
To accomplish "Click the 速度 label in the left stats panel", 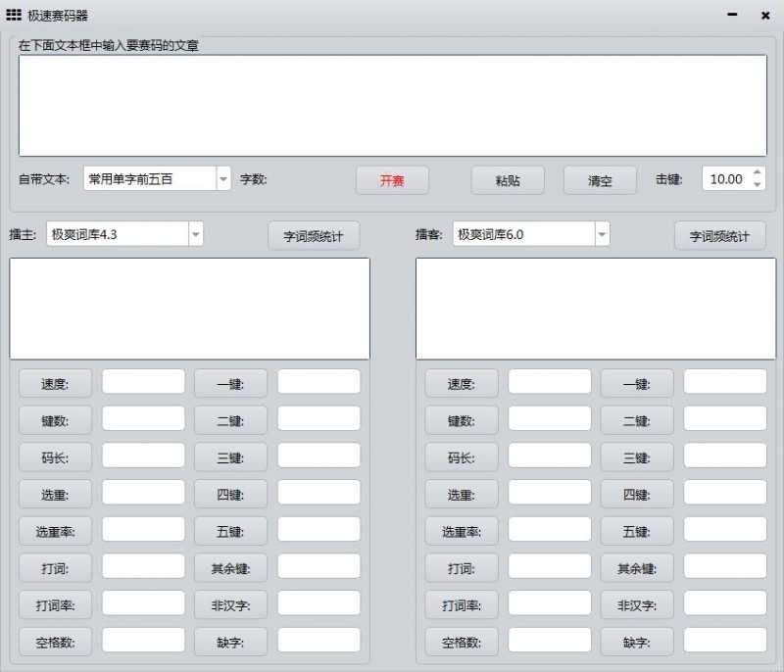I will pos(55,383).
